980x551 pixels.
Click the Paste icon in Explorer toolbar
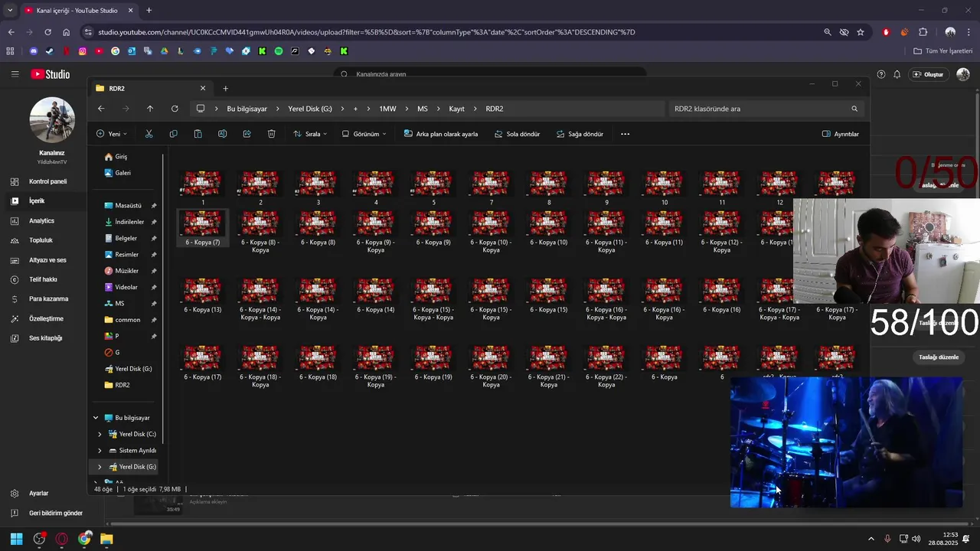coord(198,134)
